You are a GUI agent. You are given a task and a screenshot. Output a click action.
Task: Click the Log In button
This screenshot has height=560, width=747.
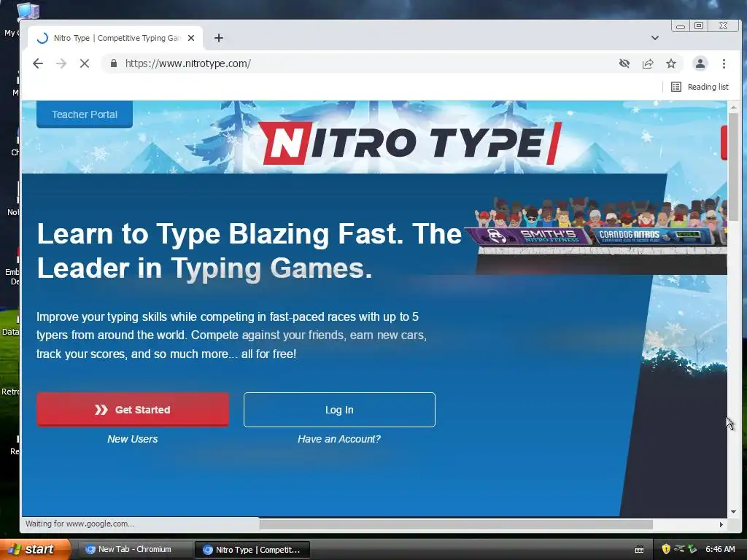339,410
